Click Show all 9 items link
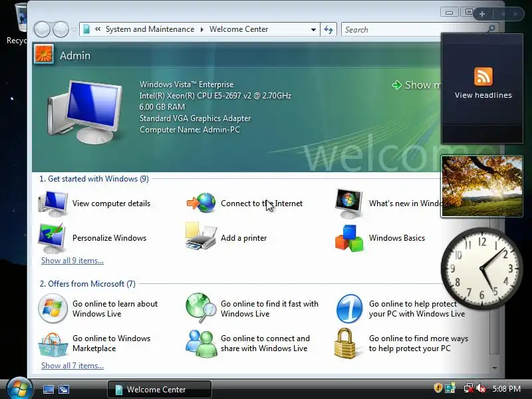The width and height of the screenshot is (532, 399). (72, 261)
